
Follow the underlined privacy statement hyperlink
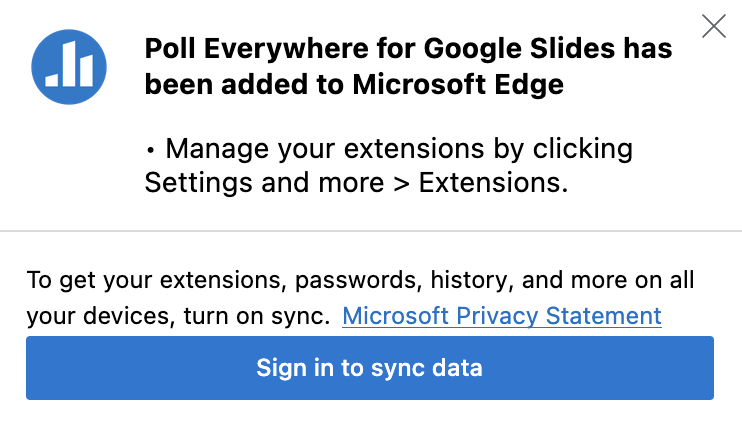click(x=502, y=316)
